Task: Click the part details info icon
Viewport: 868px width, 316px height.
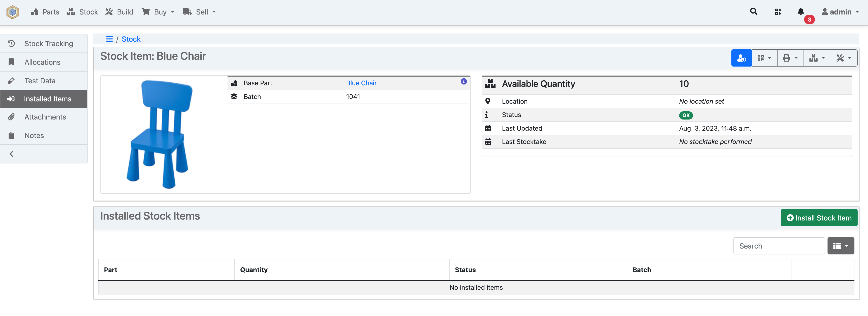Action: pos(464,81)
